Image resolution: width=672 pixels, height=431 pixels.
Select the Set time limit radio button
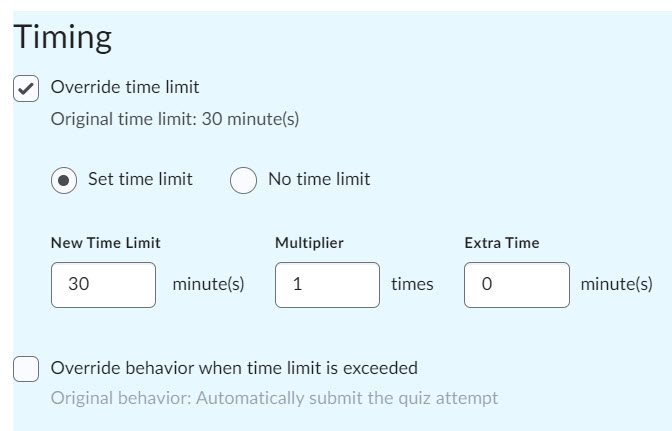(x=64, y=180)
